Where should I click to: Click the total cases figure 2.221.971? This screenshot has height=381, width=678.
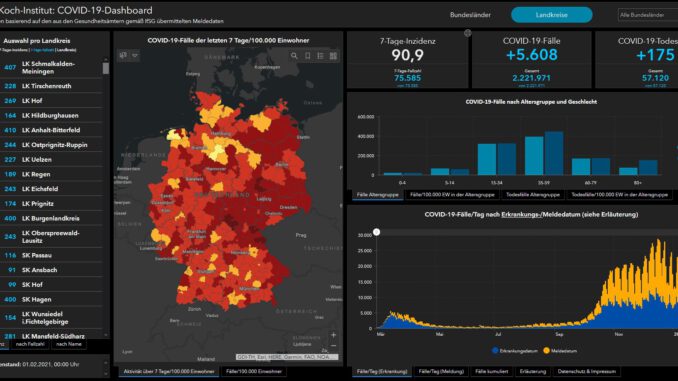(531, 78)
